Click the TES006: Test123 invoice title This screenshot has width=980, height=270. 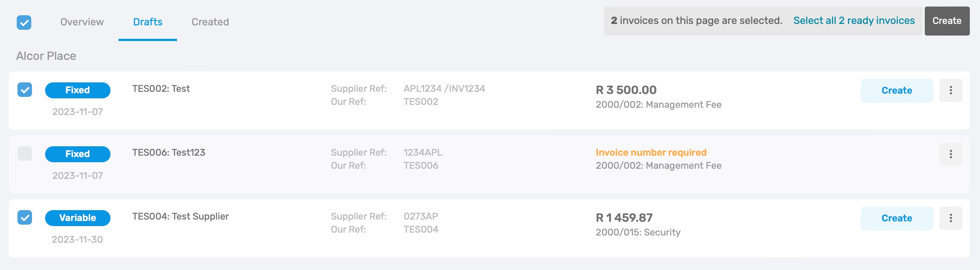169,152
